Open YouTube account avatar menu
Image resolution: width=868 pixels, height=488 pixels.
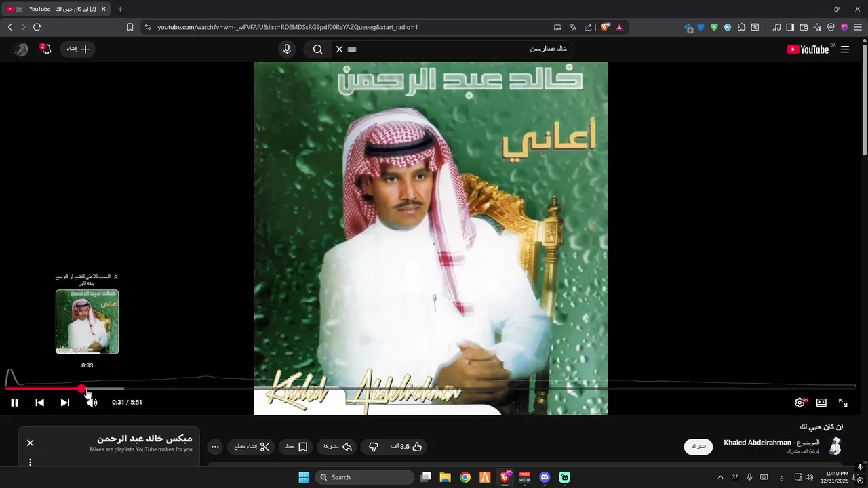coord(22,49)
